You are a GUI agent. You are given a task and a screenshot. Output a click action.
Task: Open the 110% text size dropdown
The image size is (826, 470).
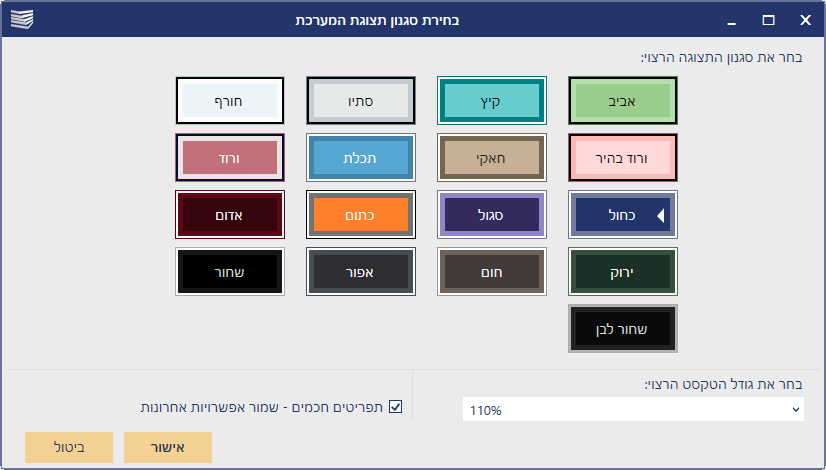[x=633, y=409]
